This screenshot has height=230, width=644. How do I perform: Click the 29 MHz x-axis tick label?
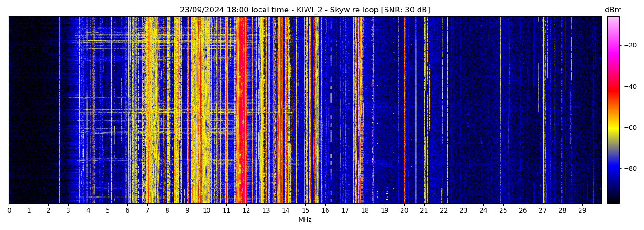coord(582,211)
